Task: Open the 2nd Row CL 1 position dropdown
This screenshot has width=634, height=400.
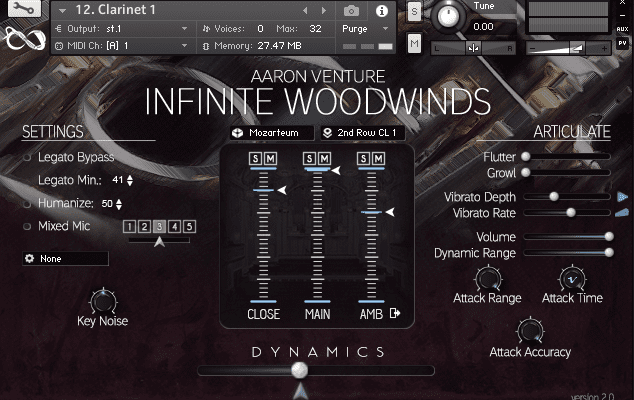Action: pos(360,133)
